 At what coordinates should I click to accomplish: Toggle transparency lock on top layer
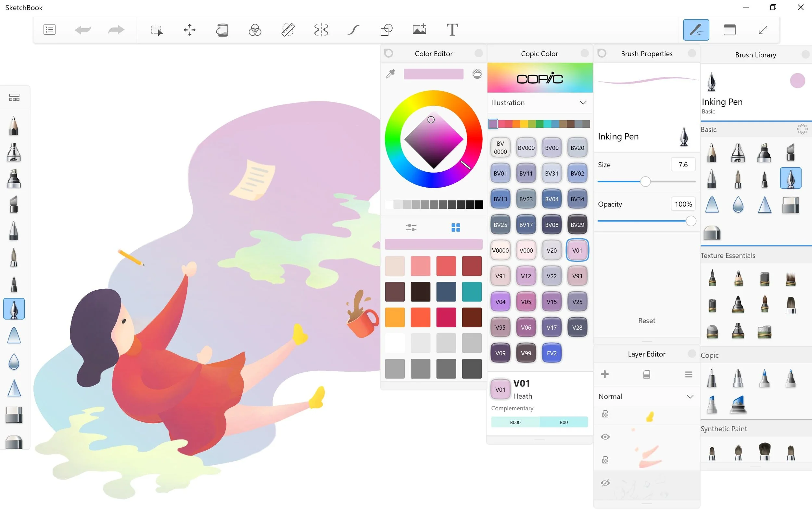point(605,414)
